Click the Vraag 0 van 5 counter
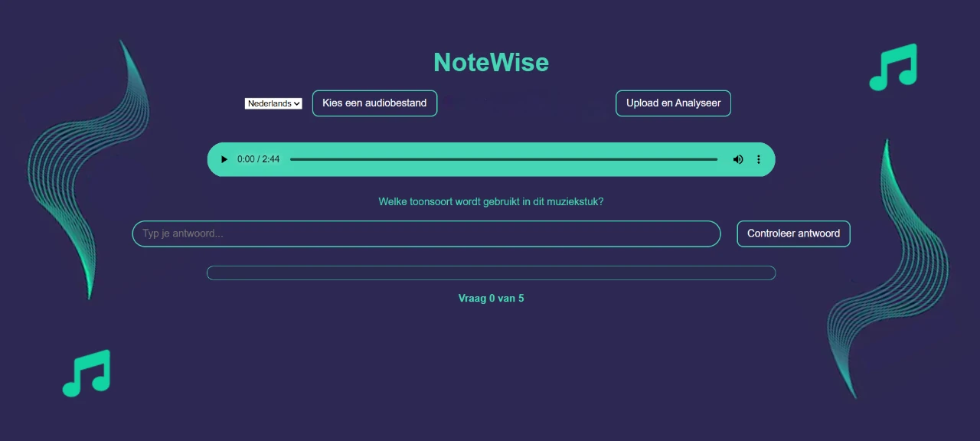980x441 pixels. click(491, 298)
